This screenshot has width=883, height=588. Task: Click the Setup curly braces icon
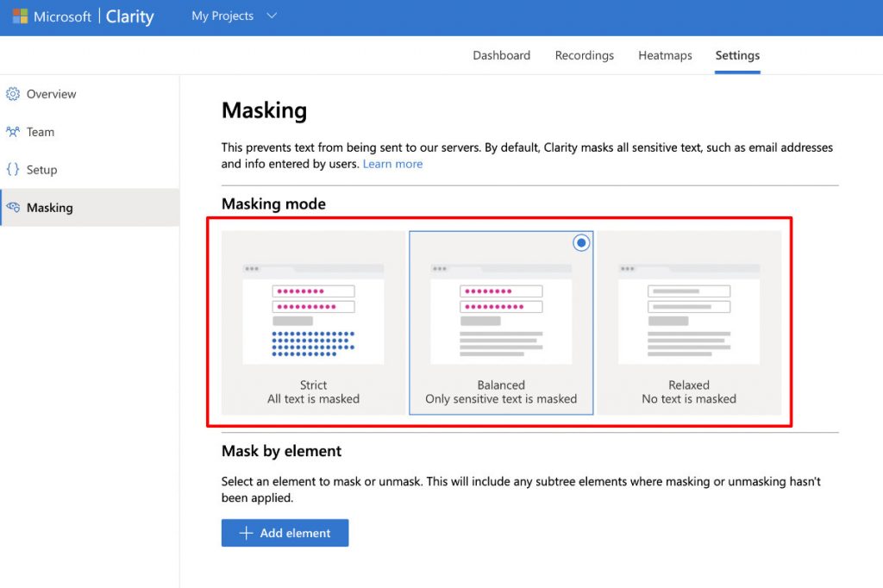(13, 170)
